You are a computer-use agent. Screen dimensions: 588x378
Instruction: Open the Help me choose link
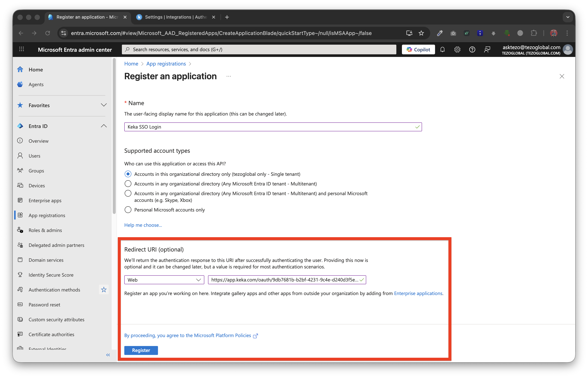[143, 225]
